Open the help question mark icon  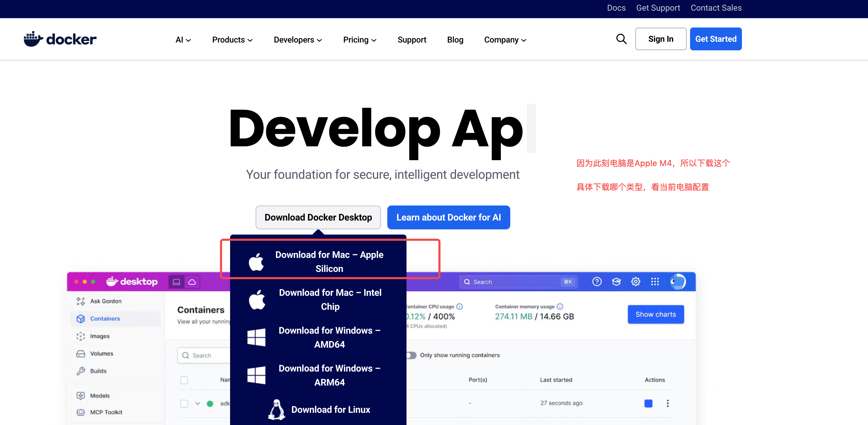597,282
